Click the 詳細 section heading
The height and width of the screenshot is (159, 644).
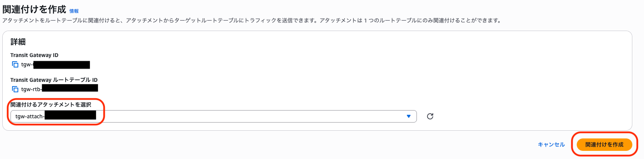click(x=18, y=41)
